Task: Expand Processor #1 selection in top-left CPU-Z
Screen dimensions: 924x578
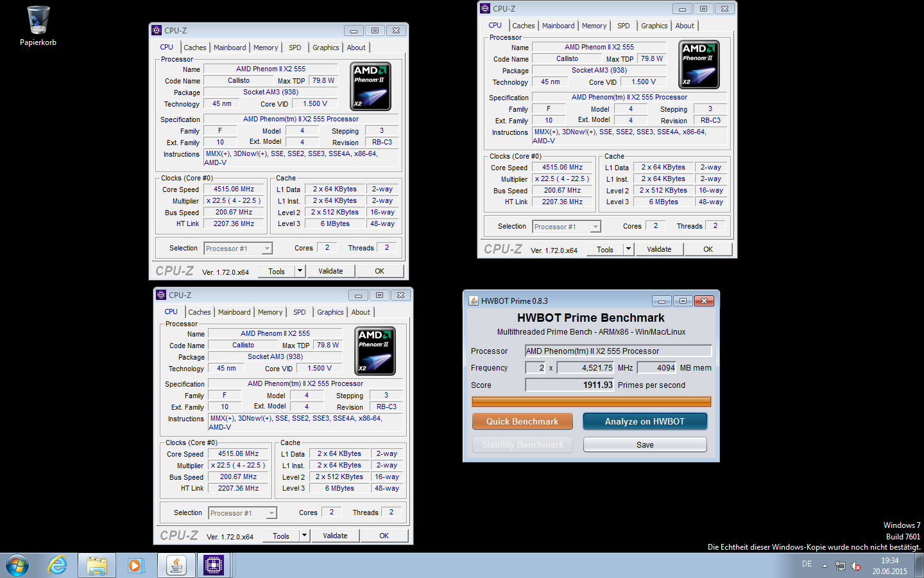Action: point(238,248)
